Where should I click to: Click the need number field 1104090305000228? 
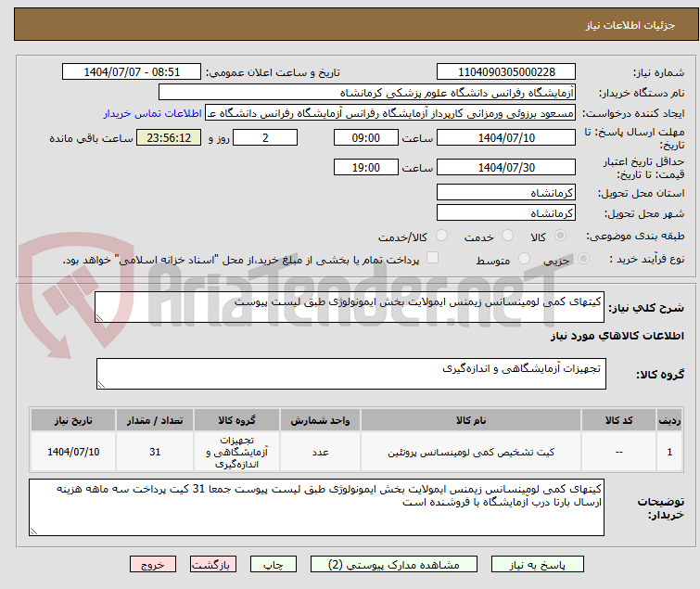[x=506, y=72]
